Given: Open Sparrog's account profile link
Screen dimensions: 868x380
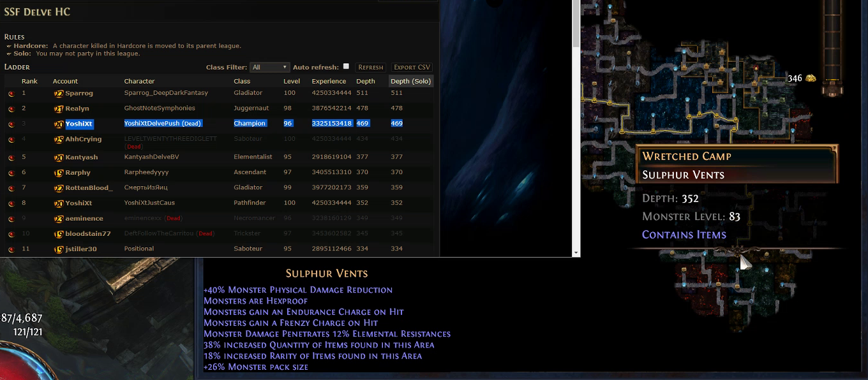Looking at the screenshot, I should pos(79,93).
